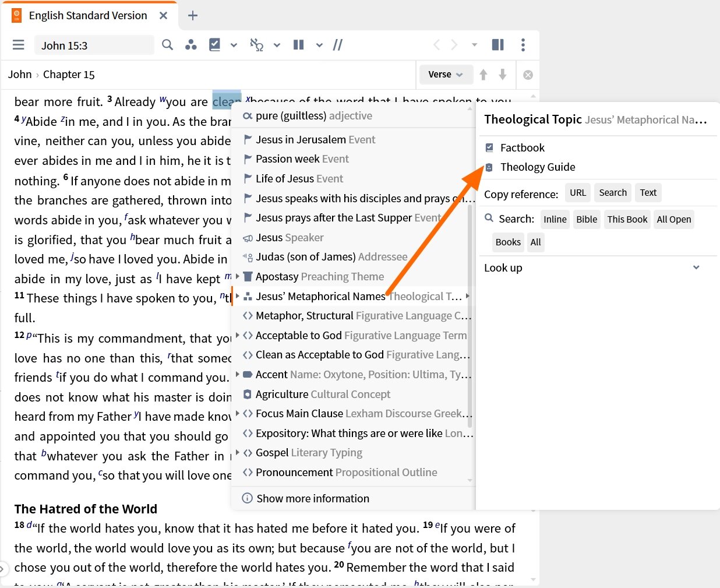Jump to previous verse with up arrow

tap(483, 75)
